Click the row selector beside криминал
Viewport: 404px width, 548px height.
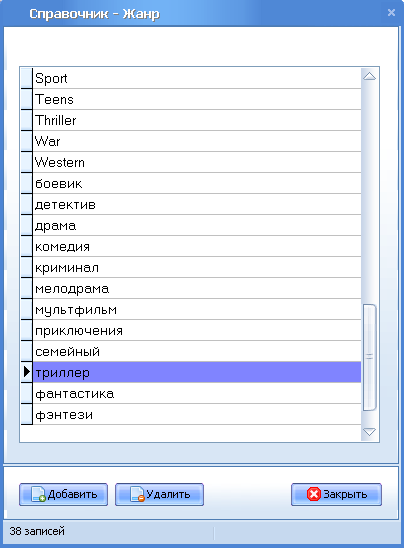(x=27, y=267)
